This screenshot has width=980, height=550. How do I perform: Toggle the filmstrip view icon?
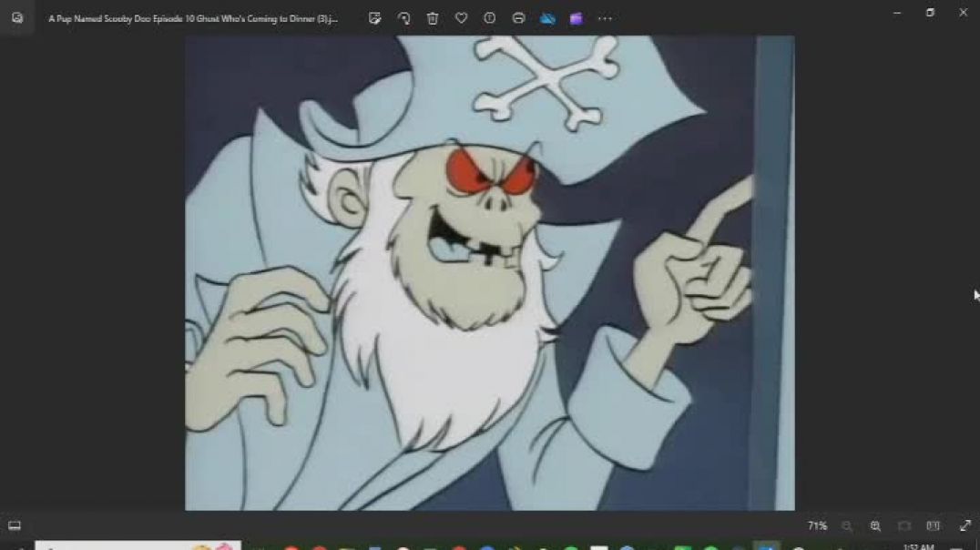click(x=15, y=525)
